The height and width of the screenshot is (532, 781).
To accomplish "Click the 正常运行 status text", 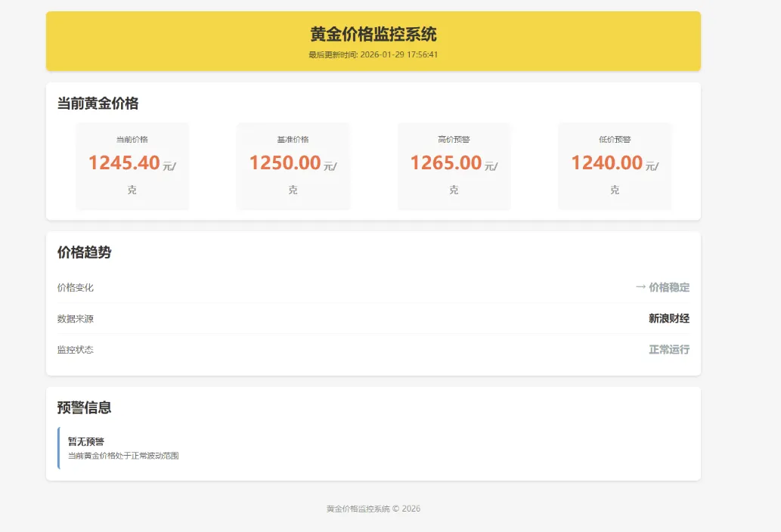I will [x=668, y=349].
